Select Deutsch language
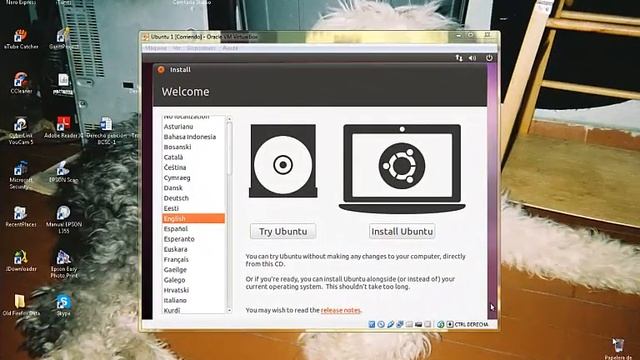This screenshot has width=640, height=360. 193,198
